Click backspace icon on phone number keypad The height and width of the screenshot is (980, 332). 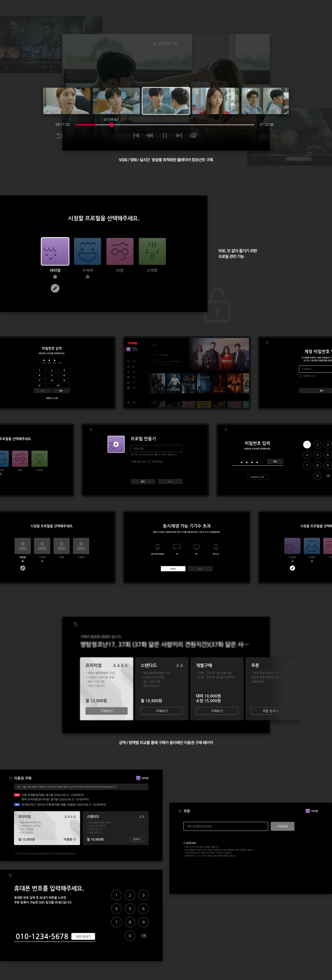click(144, 936)
